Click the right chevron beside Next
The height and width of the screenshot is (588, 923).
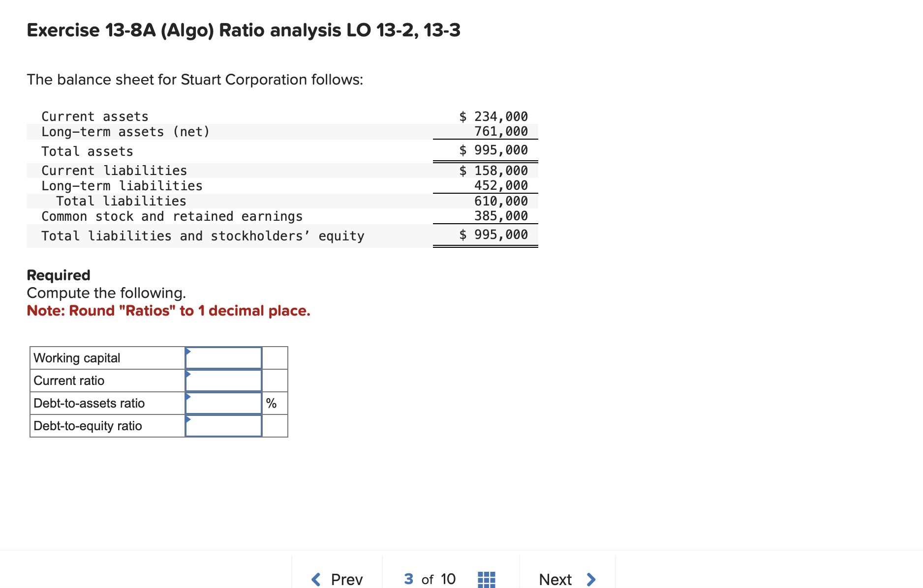click(x=591, y=579)
